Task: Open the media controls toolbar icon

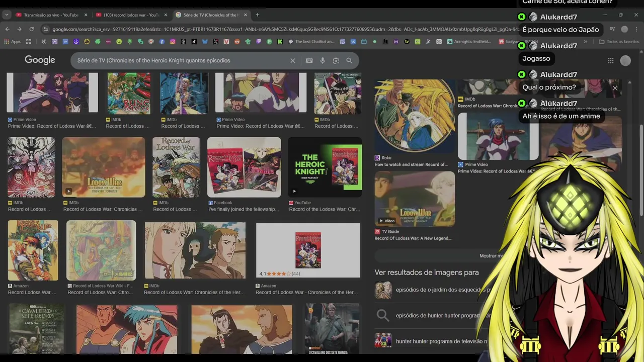Action: click(x=612, y=29)
